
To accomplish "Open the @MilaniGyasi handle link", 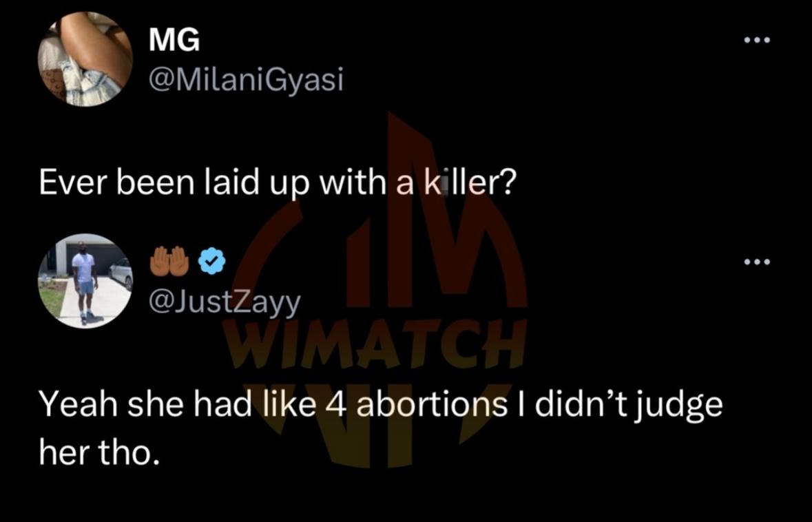I will (246, 81).
